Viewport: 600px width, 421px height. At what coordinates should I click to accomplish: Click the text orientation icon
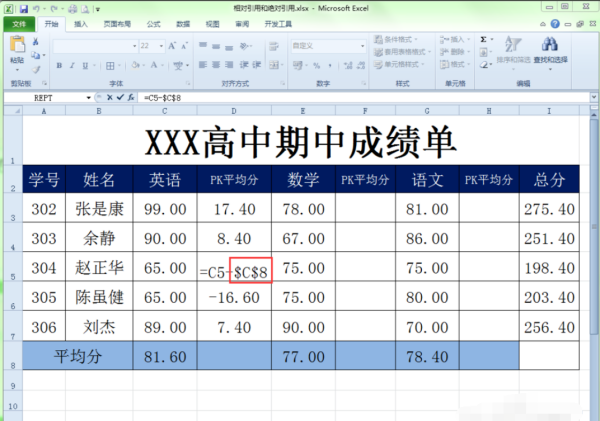(x=244, y=46)
